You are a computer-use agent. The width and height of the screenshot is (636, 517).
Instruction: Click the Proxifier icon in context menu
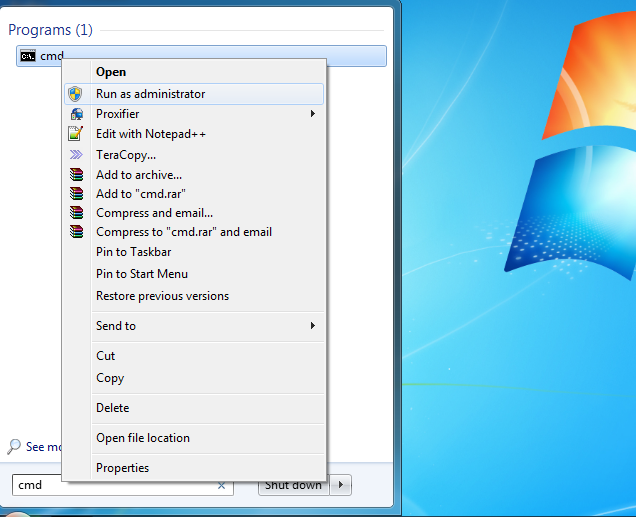point(76,114)
